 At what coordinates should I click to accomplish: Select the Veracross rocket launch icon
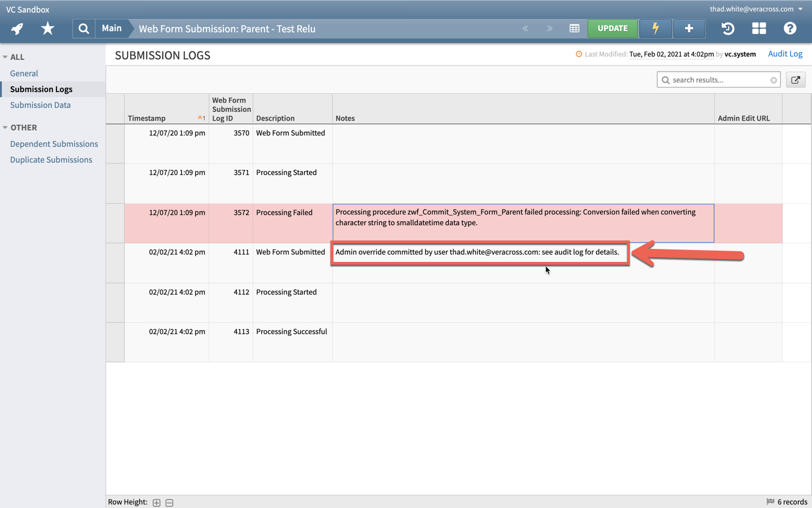(16, 28)
